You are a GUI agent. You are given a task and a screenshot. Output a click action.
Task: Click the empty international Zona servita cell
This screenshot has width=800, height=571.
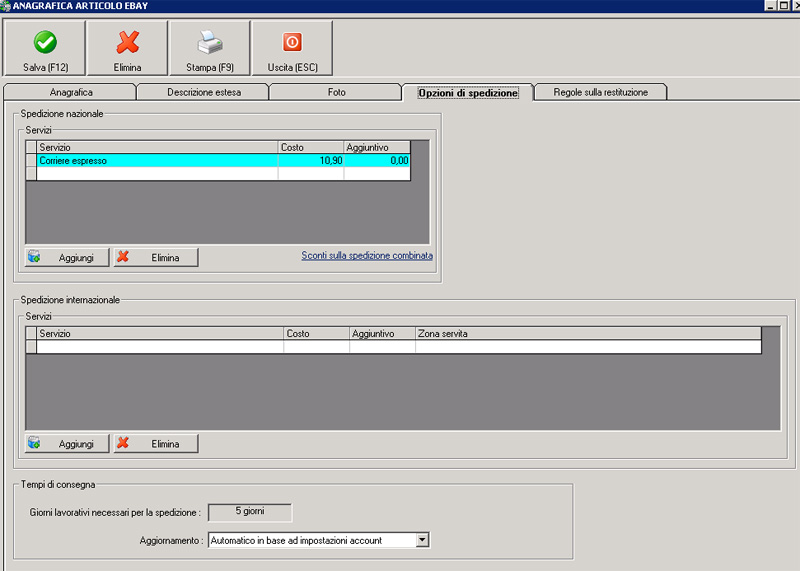pyautogui.click(x=588, y=347)
